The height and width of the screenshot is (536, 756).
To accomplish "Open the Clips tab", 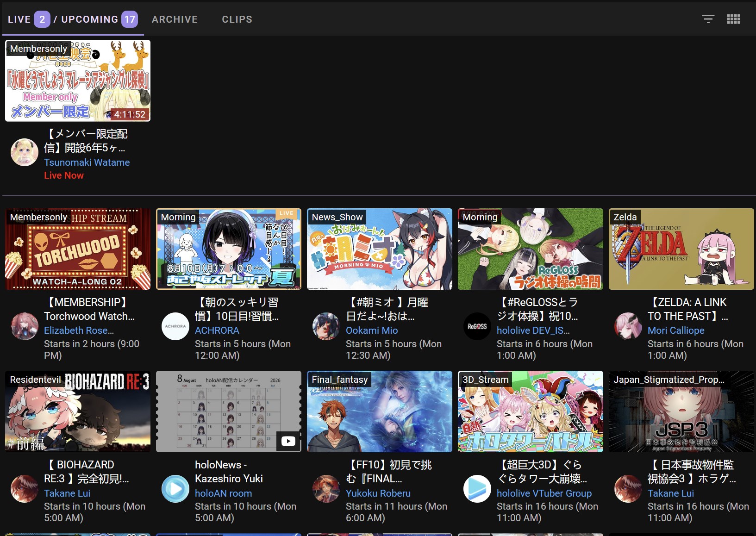I will point(237,19).
